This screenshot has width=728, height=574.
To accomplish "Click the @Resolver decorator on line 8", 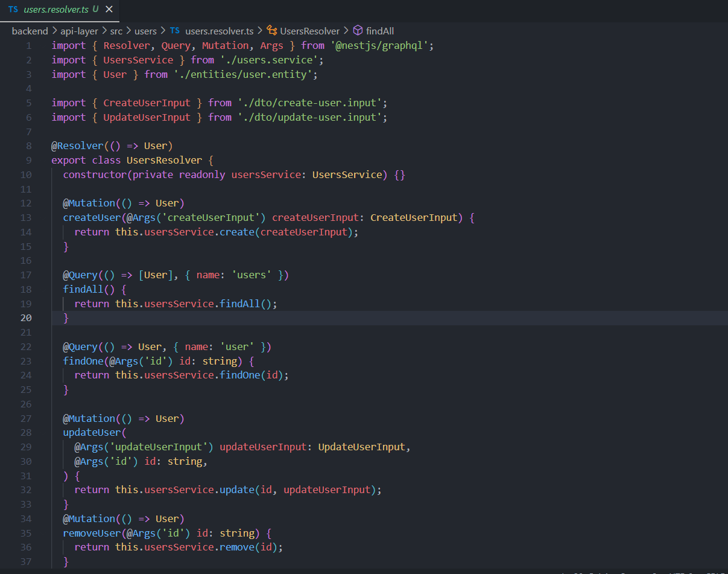I will pyautogui.click(x=77, y=146).
